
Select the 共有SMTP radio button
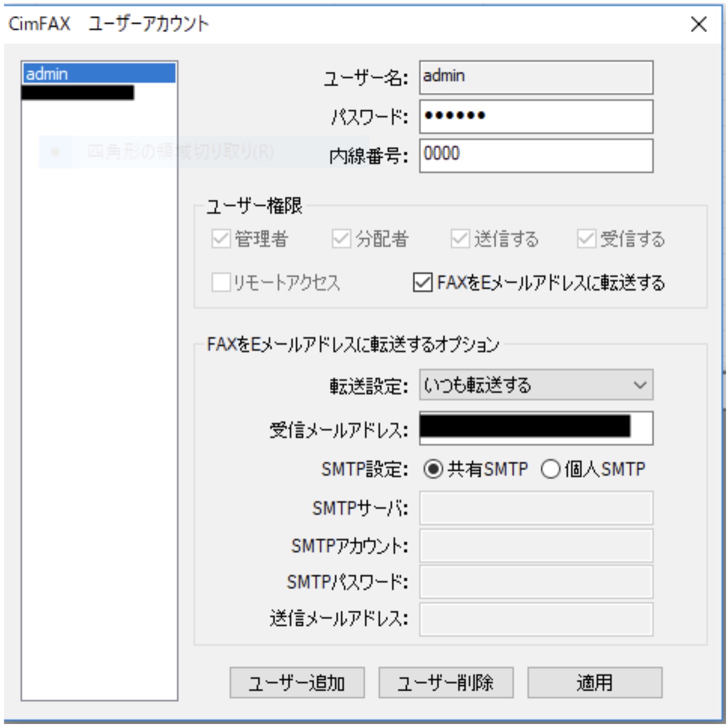coord(433,469)
